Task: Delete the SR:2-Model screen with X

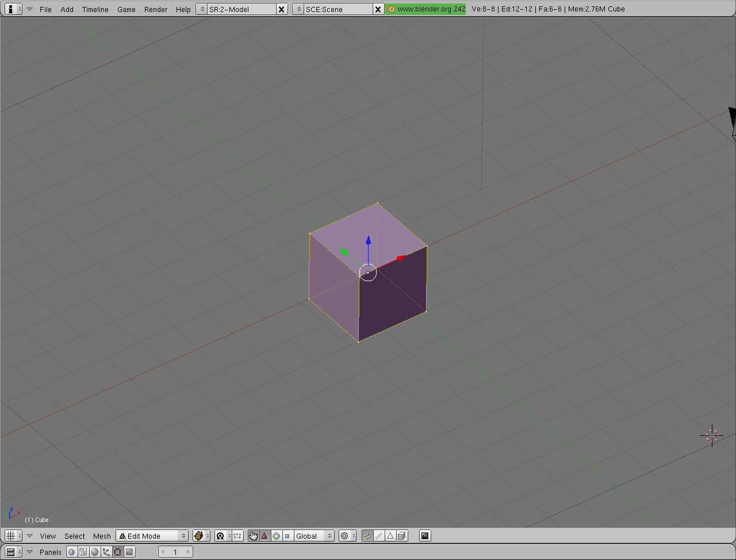Action: 281,9
